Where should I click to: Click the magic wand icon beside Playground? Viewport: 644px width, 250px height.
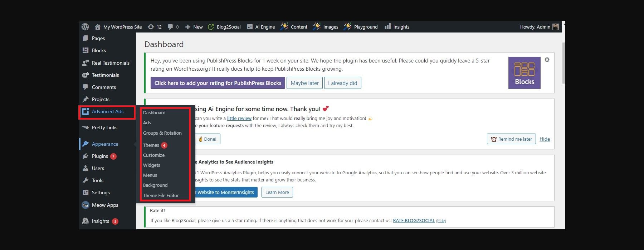347,26
